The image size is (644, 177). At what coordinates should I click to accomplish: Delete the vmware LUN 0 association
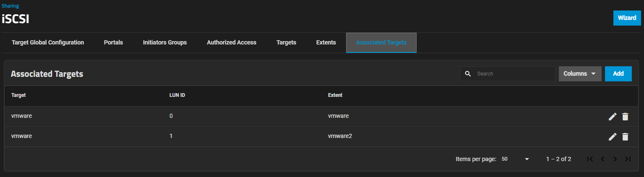625,117
